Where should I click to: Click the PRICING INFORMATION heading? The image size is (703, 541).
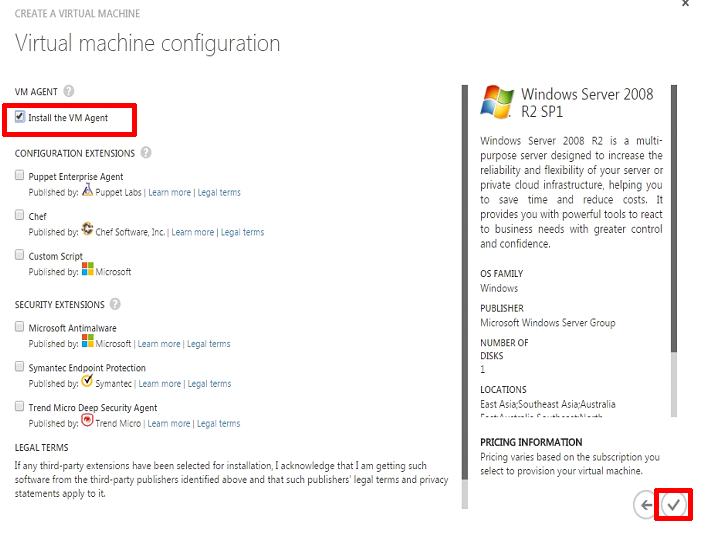(531, 442)
